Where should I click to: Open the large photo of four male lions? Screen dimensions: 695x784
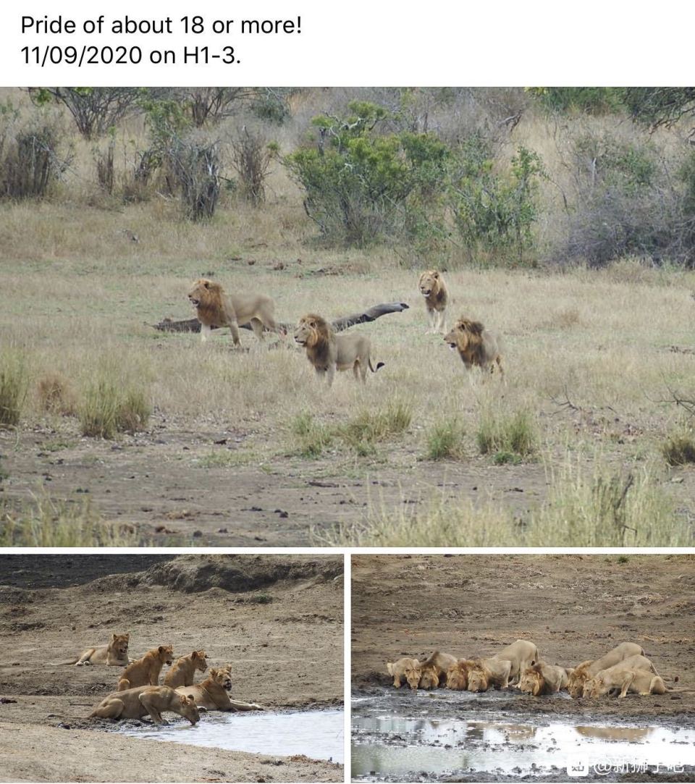[x=347, y=316]
